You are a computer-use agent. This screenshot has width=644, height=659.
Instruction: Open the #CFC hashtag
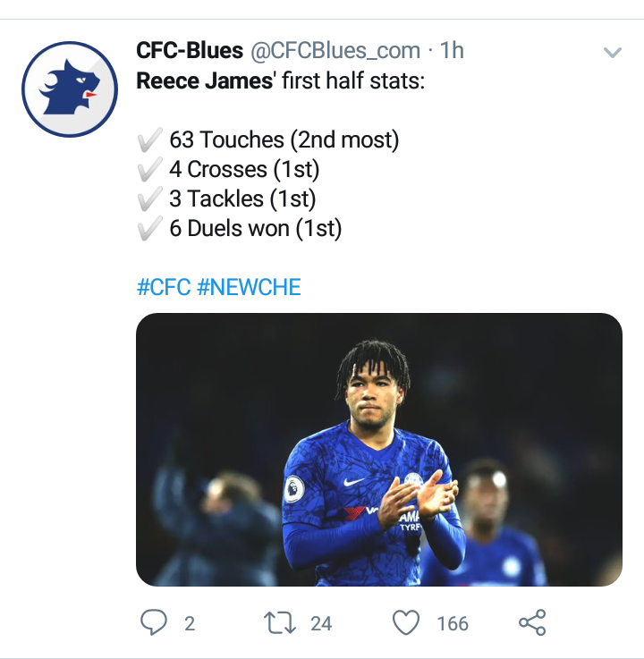[x=163, y=287]
